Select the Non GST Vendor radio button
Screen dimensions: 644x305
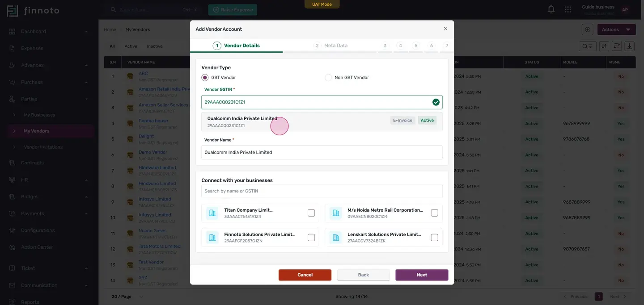point(328,78)
